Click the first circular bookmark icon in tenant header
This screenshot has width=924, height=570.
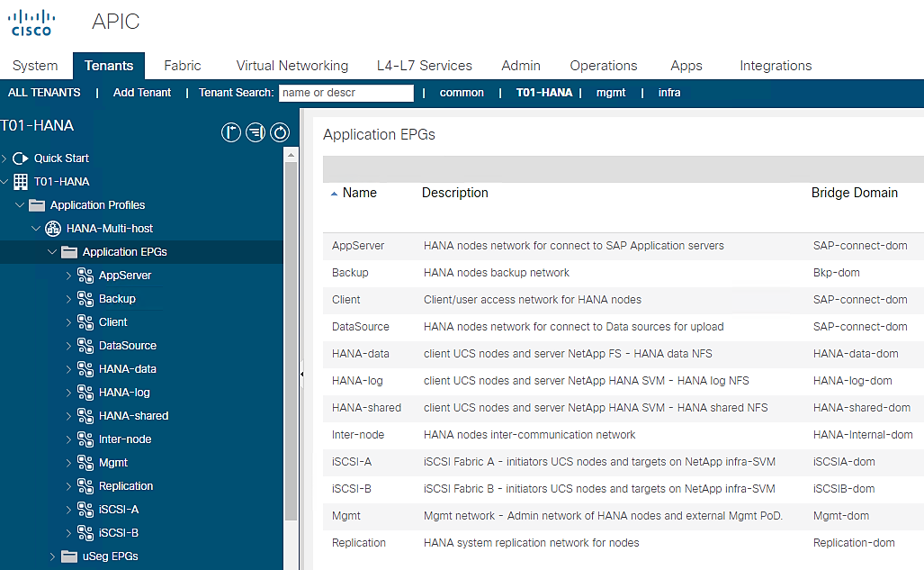(x=231, y=133)
